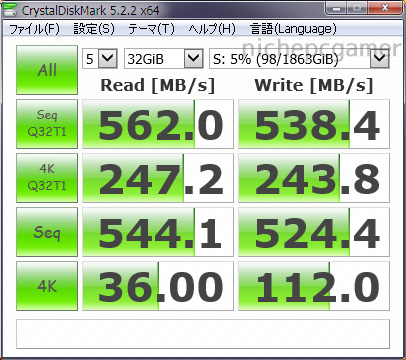
Task: Click the Seq Q32T1 write result 538.4
Action: (314, 124)
